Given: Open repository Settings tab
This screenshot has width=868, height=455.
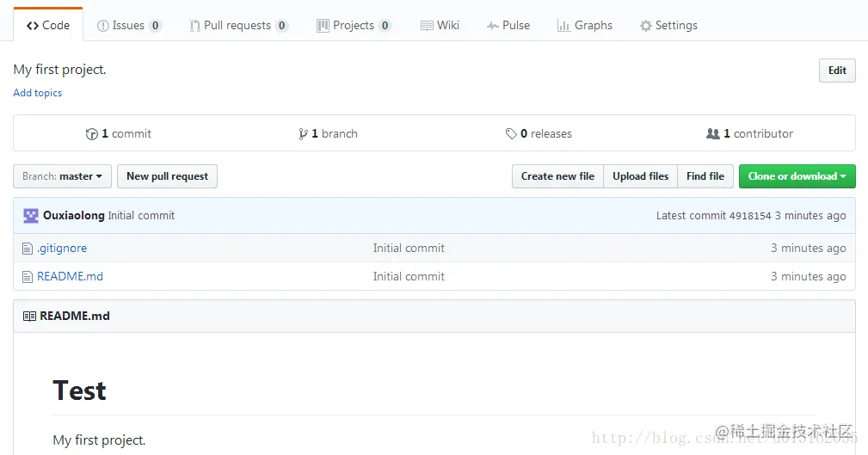Looking at the screenshot, I should 668,26.
